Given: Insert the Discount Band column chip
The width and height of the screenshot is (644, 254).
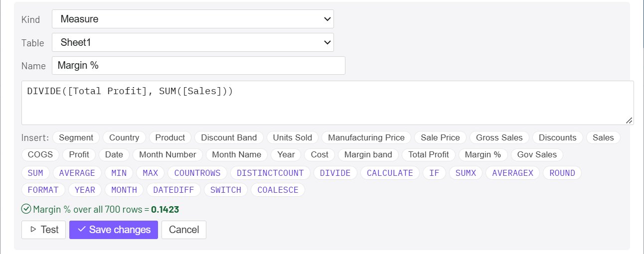Looking at the screenshot, I should pos(229,137).
